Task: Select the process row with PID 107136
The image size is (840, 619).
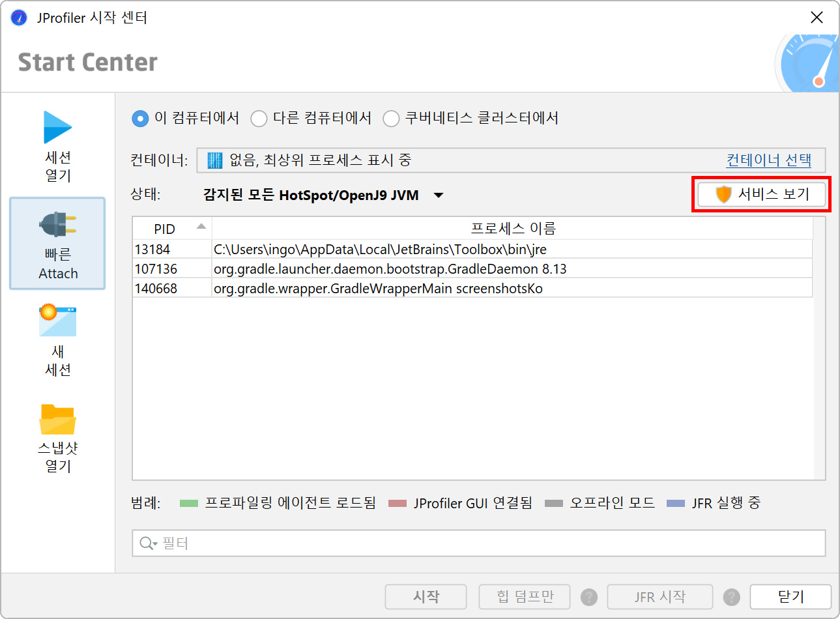Action: [x=472, y=269]
